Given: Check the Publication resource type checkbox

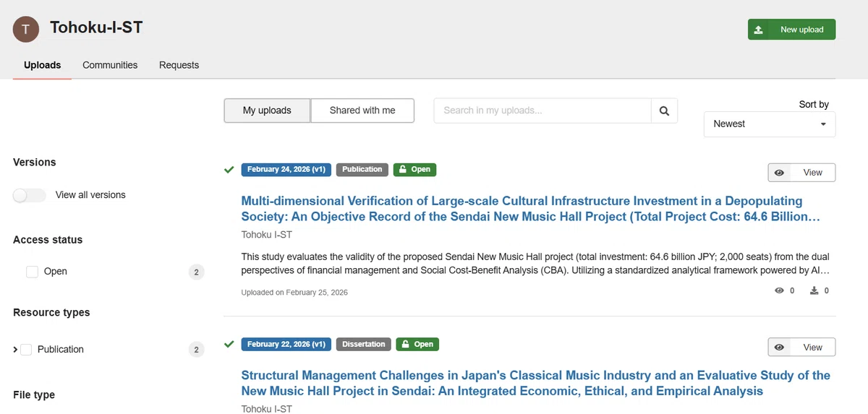Looking at the screenshot, I should (x=26, y=350).
